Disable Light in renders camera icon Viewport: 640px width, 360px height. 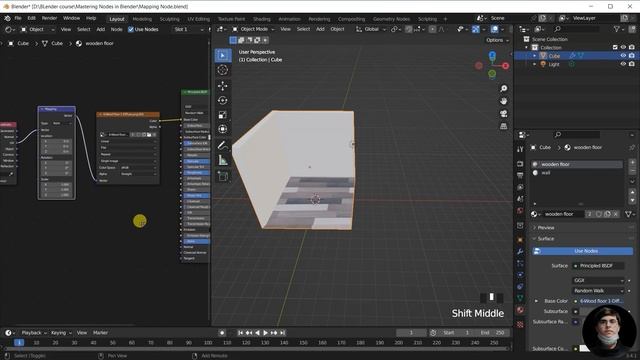click(632, 64)
